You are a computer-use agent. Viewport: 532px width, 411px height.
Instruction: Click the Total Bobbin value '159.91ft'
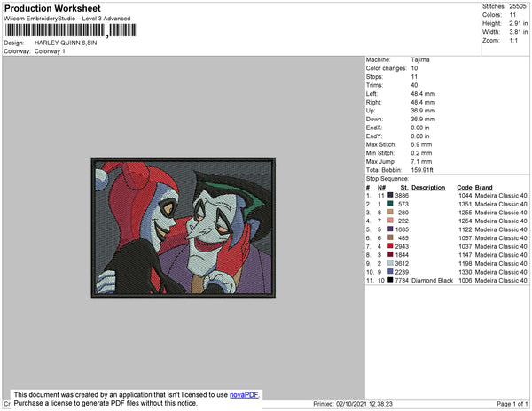pyautogui.click(x=422, y=170)
